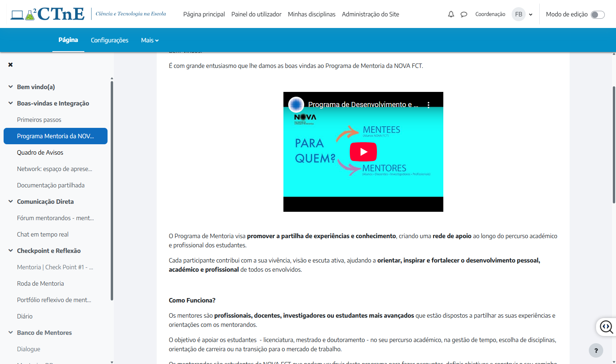Screen dimensions: 616x364
Task: Collapse the Checkpoint e Reflexão section
Action: click(x=10, y=251)
